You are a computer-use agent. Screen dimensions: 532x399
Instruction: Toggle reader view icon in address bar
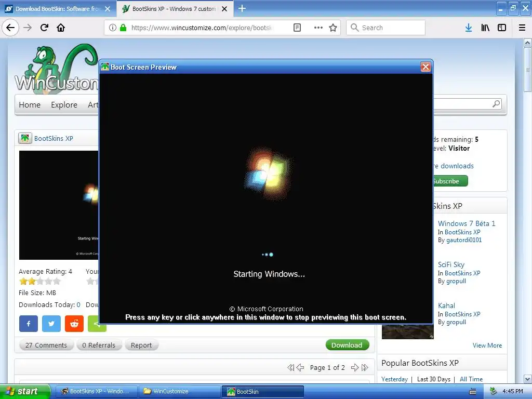click(297, 28)
